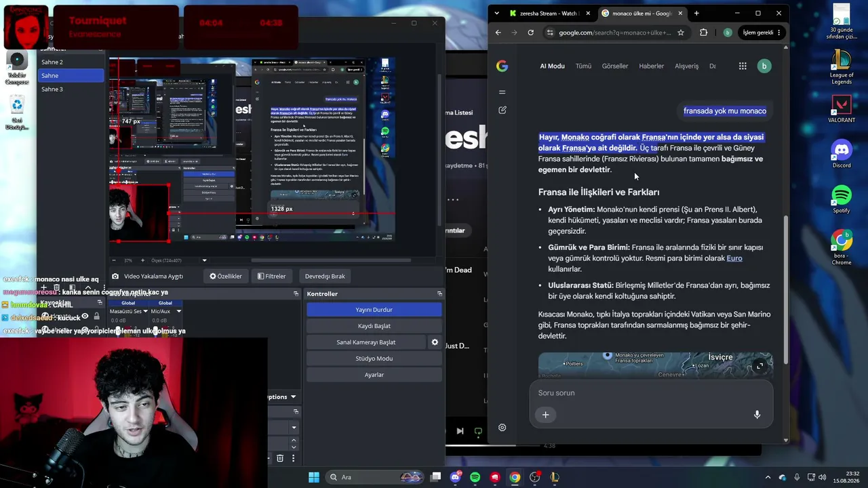Select Sahne 2 in OBS scenes

tap(71, 62)
